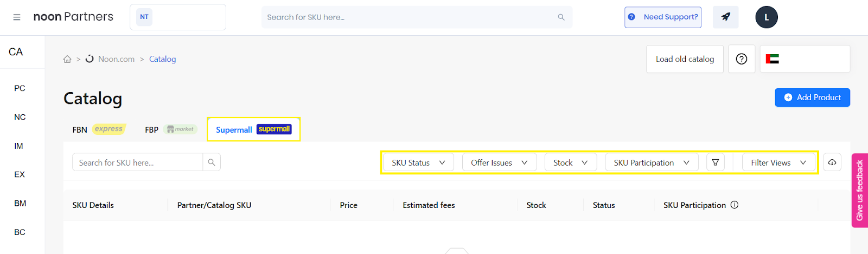Expand the Stock filter dropdown

coord(571,162)
